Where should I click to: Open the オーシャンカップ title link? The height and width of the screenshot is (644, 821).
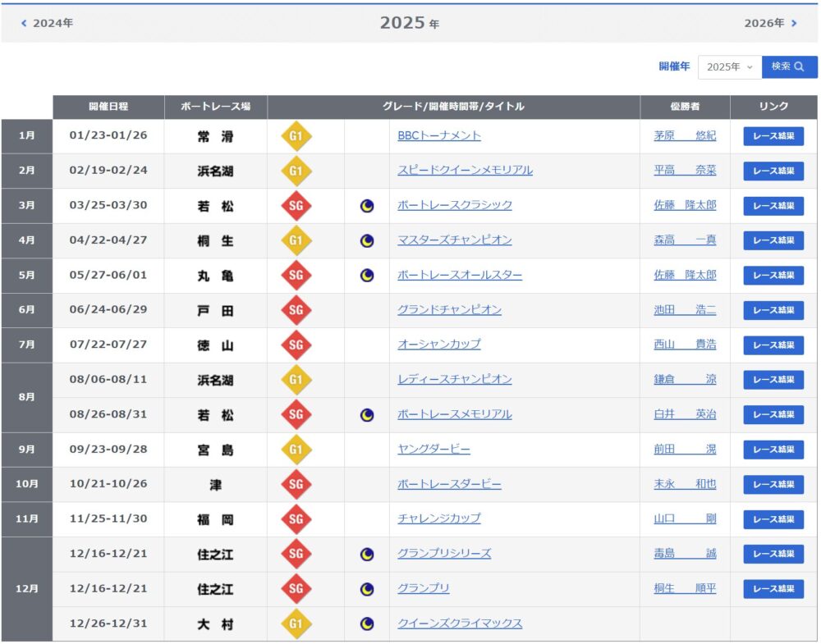[x=439, y=345]
